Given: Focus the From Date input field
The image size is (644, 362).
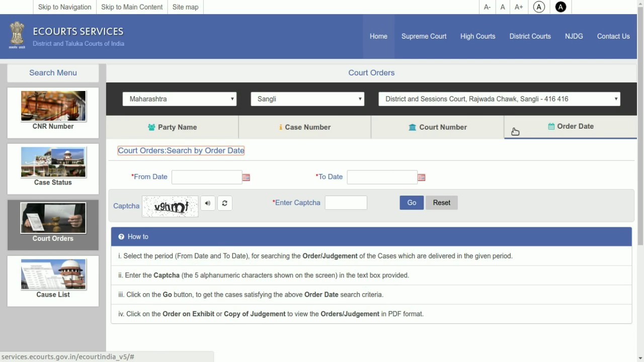Looking at the screenshot, I should [207, 177].
